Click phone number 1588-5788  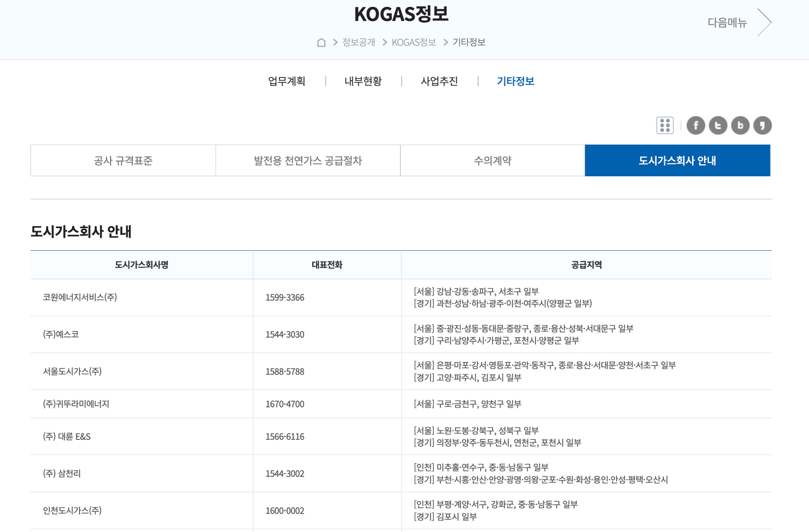pyautogui.click(x=285, y=372)
